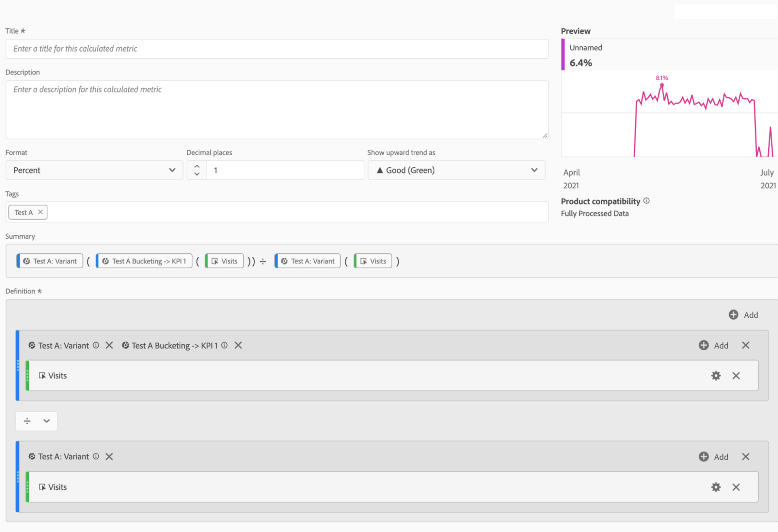Click the description text area
The width and height of the screenshot is (778, 532).
(277, 109)
